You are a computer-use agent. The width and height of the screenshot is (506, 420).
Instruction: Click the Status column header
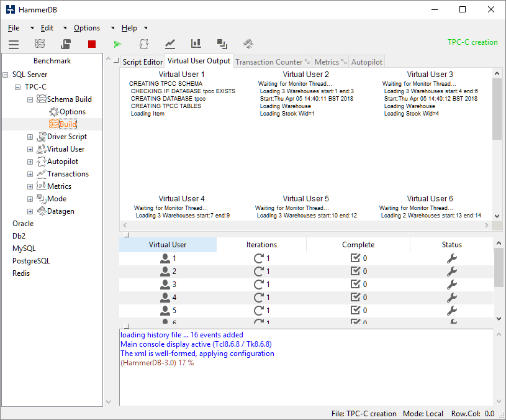[x=451, y=245]
